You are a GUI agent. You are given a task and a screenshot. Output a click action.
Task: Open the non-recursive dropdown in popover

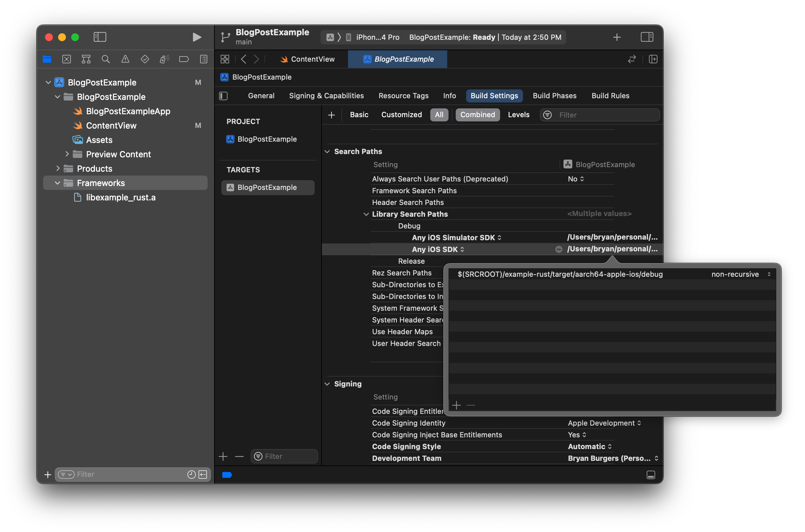pos(741,274)
